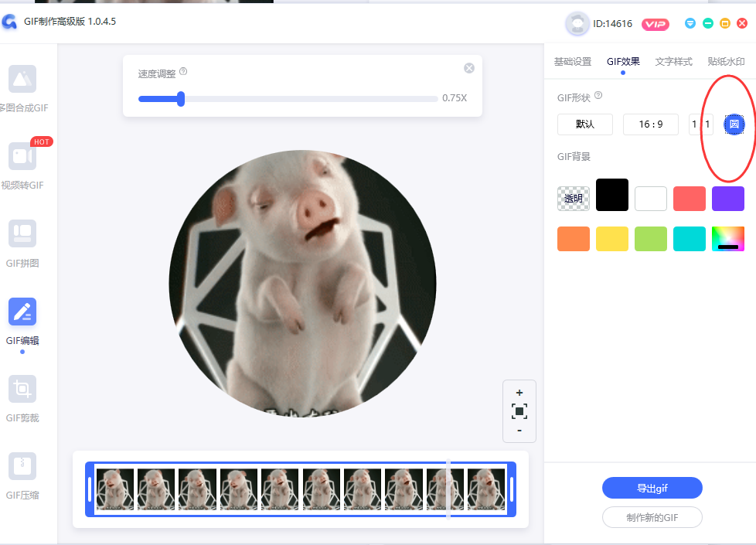The image size is (756, 545).
Task: Click the fit-to-screen icon on canvas
Action: point(519,411)
